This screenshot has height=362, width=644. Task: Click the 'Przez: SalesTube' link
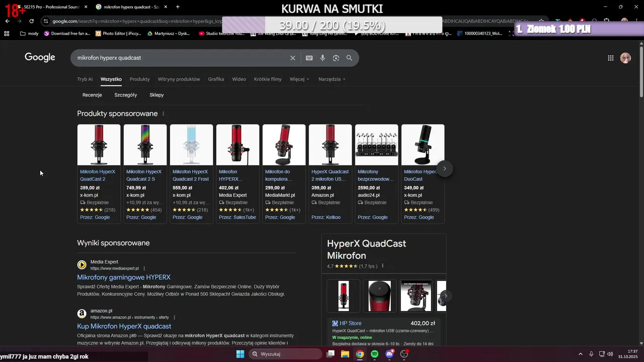(237, 217)
